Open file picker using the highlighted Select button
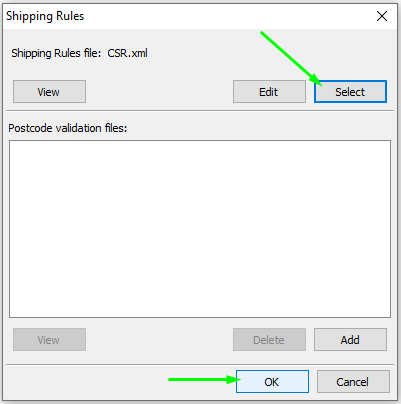The height and width of the screenshot is (404, 401). (350, 91)
